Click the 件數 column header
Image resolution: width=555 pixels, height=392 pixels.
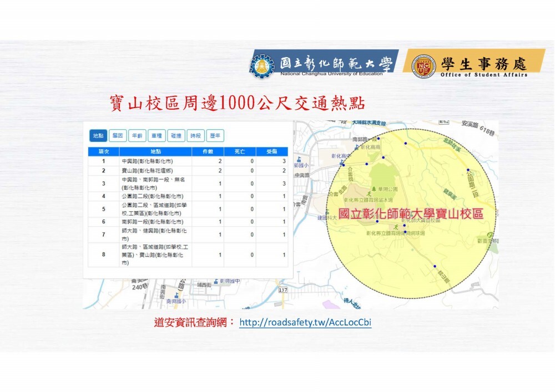point(208,151)
